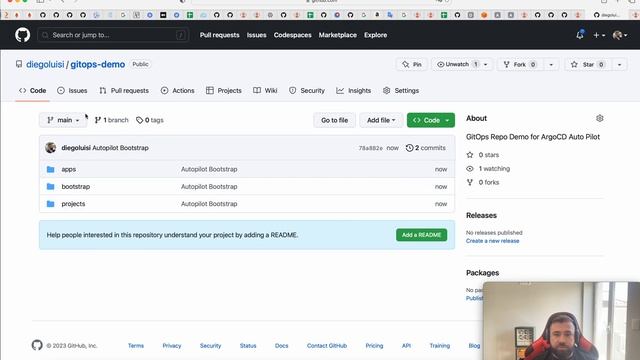
Task: Edit About details via gear icon
Action: 600,118
